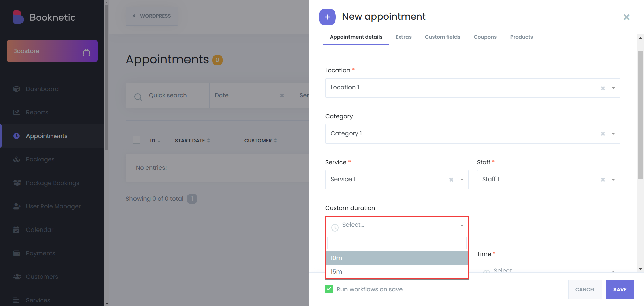Click the custom duration search field
Image resolution: width=644 pixels, height=306 pixels.
(397, 243)
